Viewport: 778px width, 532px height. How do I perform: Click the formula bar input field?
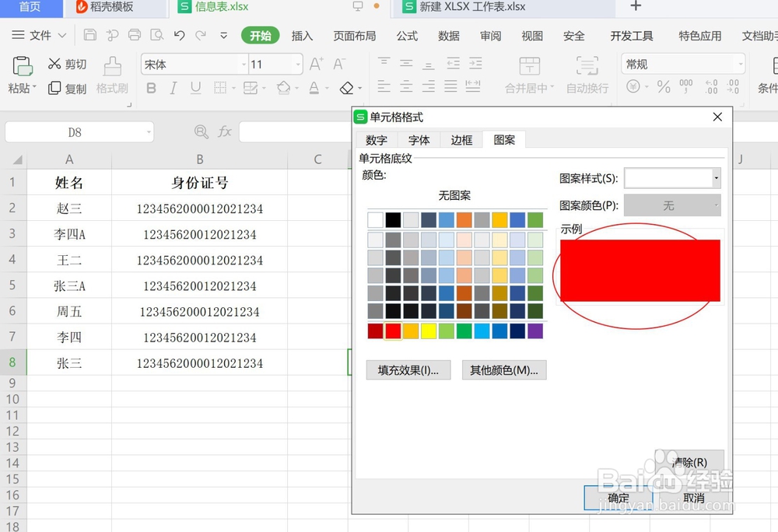click(295, 132)
